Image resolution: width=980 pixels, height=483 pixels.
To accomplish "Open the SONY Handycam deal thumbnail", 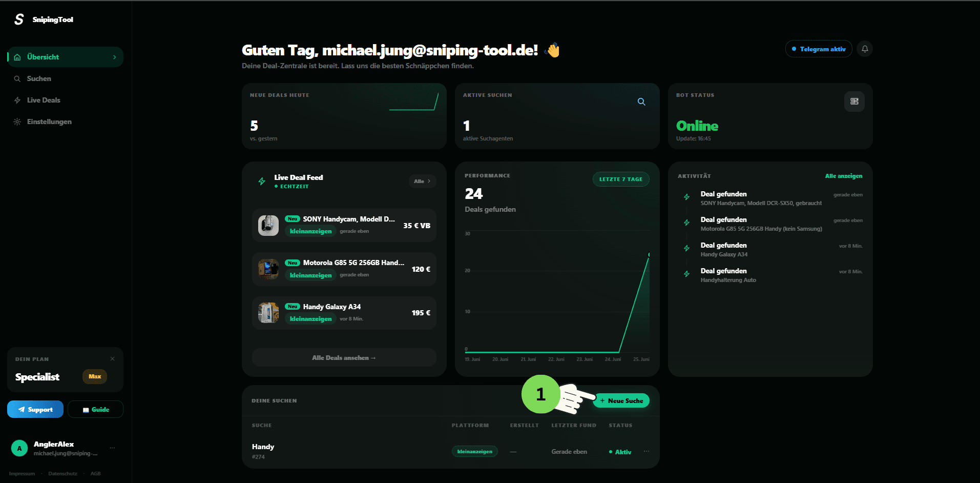I will (268, 226).
